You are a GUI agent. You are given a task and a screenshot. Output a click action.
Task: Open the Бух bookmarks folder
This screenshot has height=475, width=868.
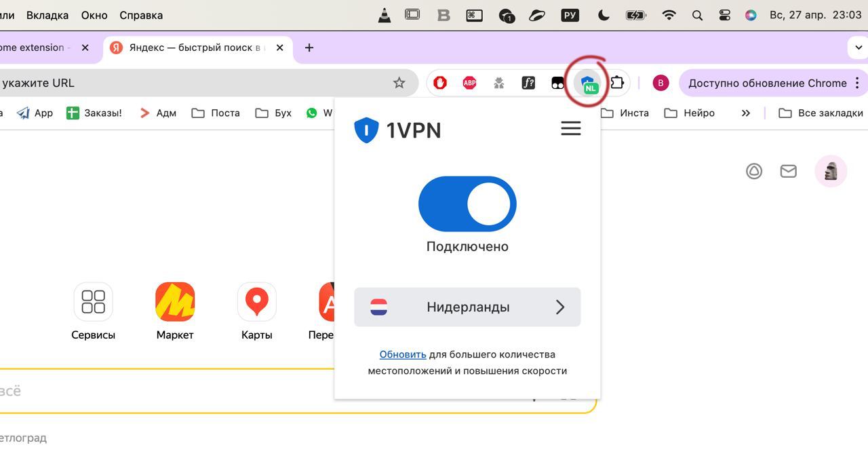click(274, 113)
